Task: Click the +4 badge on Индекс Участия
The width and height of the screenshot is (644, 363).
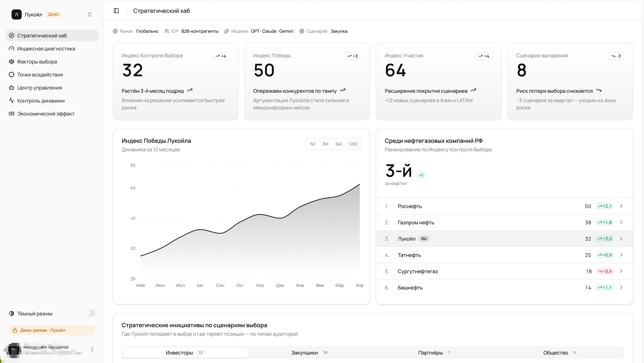Action: point(484,56)
